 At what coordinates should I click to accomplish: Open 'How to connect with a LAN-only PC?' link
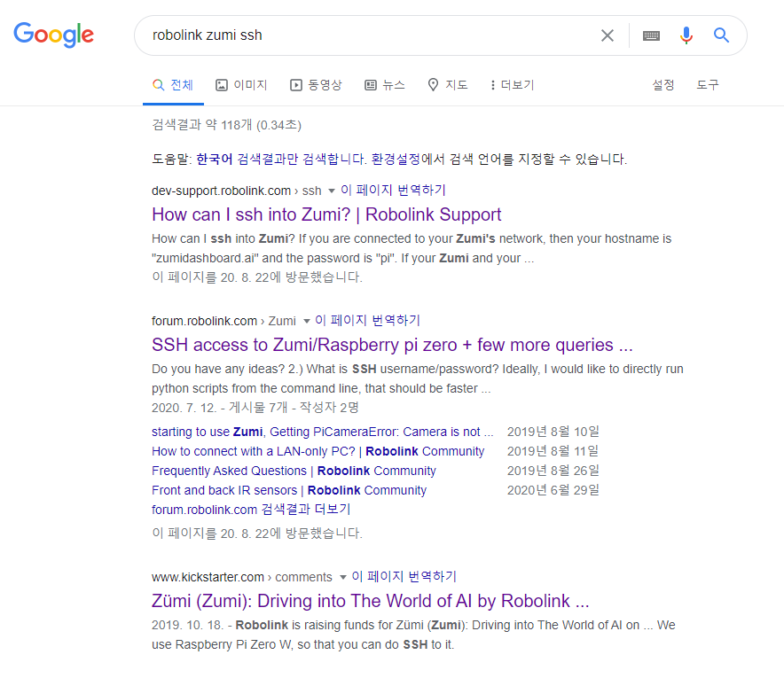click(318, 451)
